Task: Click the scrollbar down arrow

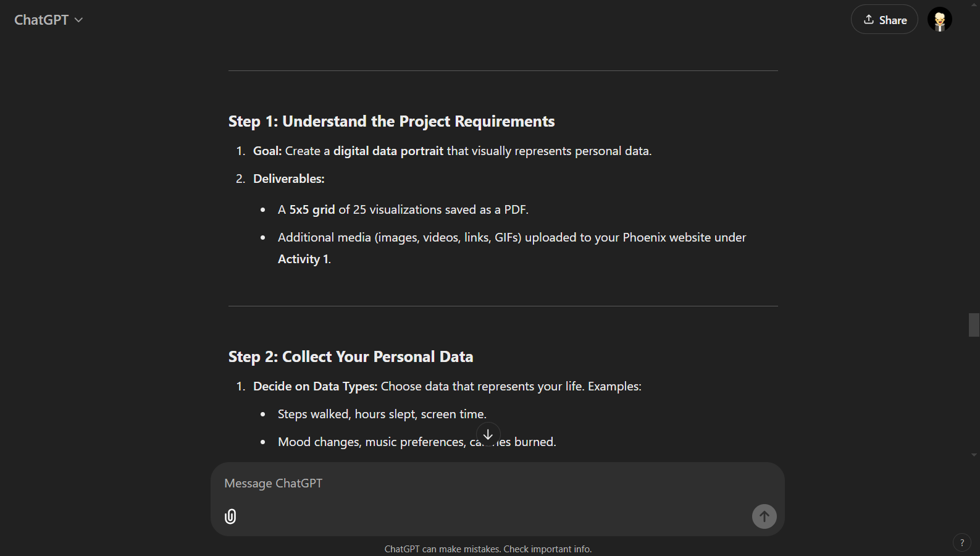Action: pos(974,455)
